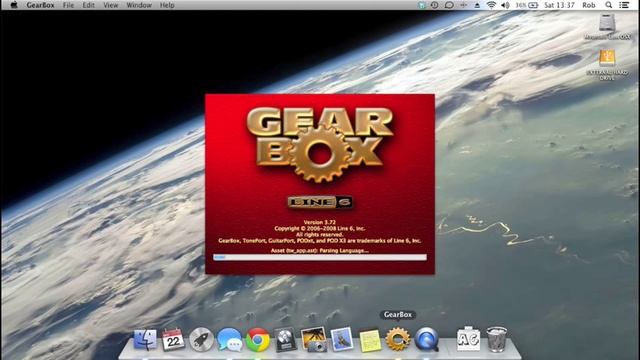Launch Launchpad rocket icon in the Dock
The height and width of the screenshot is (360, 640).
point(201,340)
